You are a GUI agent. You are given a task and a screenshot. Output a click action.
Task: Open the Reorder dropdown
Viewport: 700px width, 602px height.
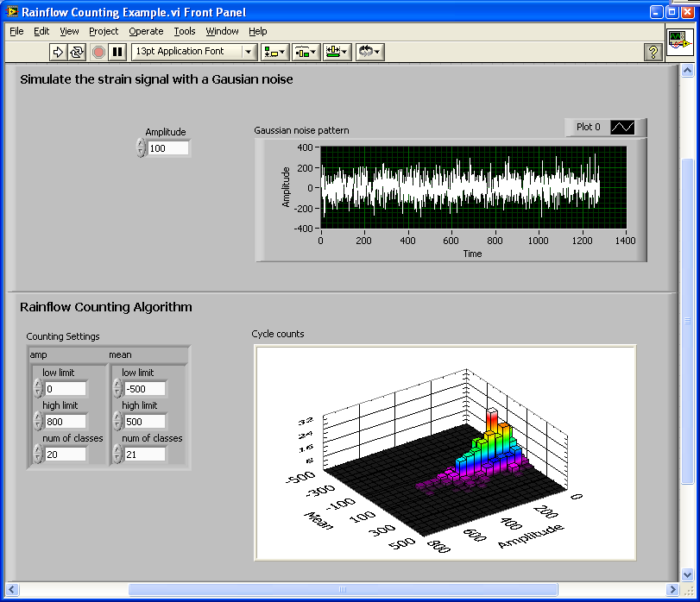369,52
